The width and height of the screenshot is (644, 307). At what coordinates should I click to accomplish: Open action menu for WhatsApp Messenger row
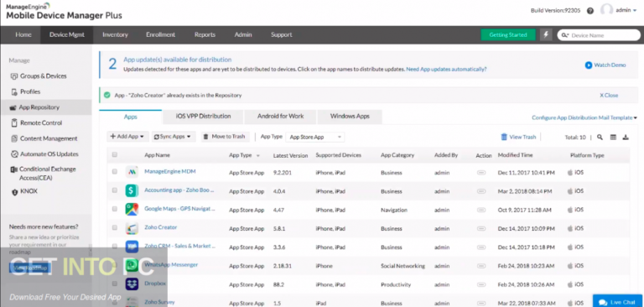(481, 266)
